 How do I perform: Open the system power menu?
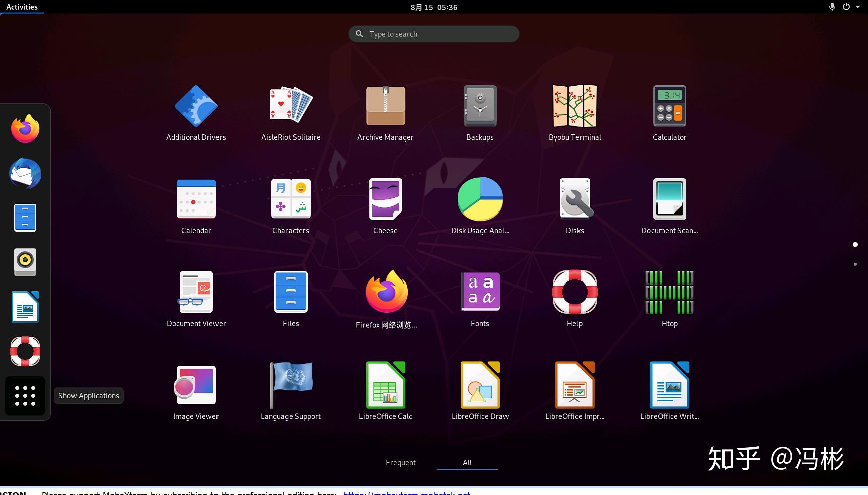tap(851, 7)
